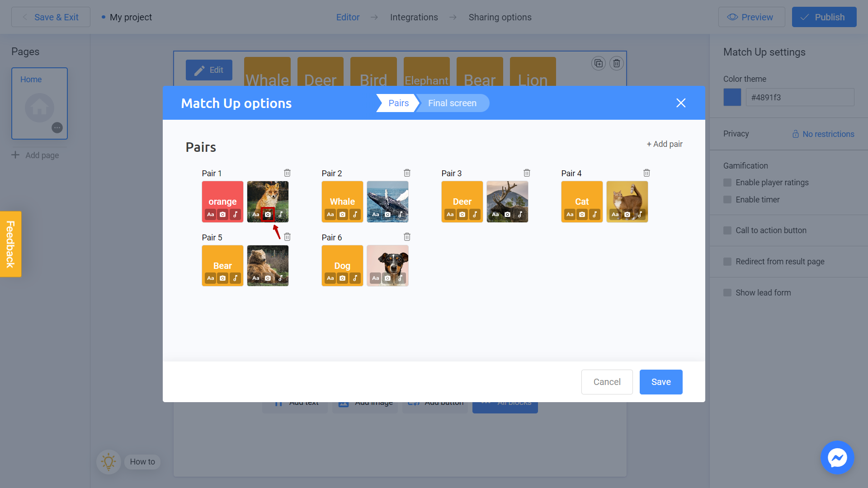This screenshot has height=488, width=868.
Task: Enable timer checkbox
Action: (x=727, y=200)
